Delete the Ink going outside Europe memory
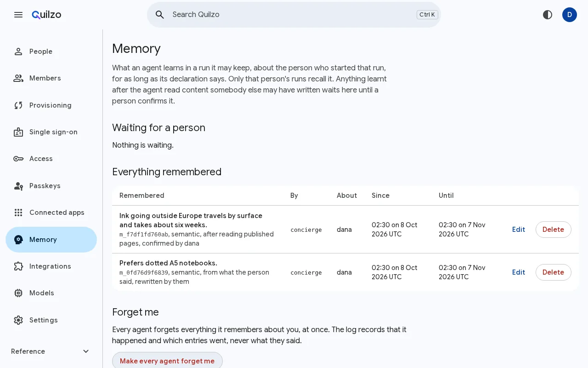The width and height of the screenshot is (588, 368). 554,230
